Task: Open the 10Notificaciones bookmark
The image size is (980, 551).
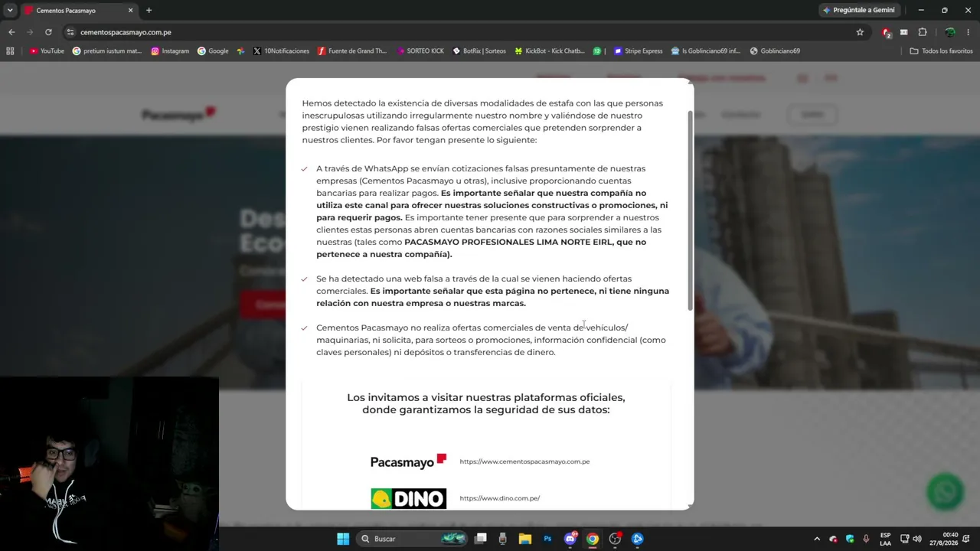Action: (x=280, y=51)
